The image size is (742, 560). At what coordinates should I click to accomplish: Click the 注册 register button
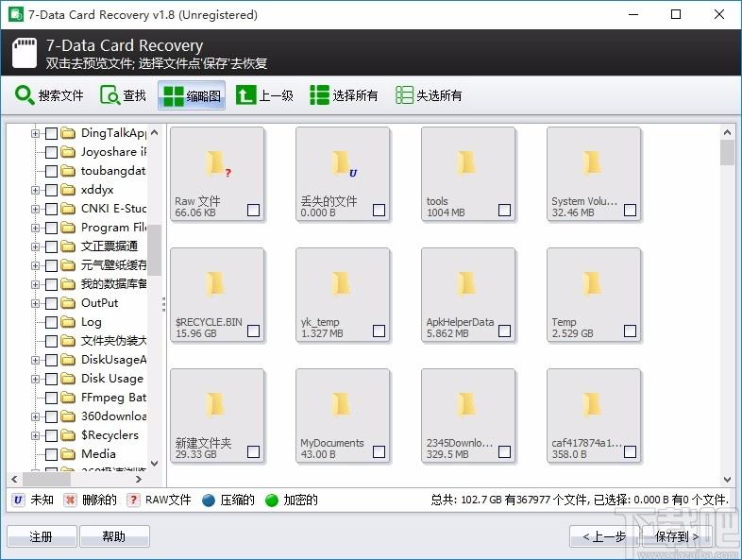click(42, 536)
